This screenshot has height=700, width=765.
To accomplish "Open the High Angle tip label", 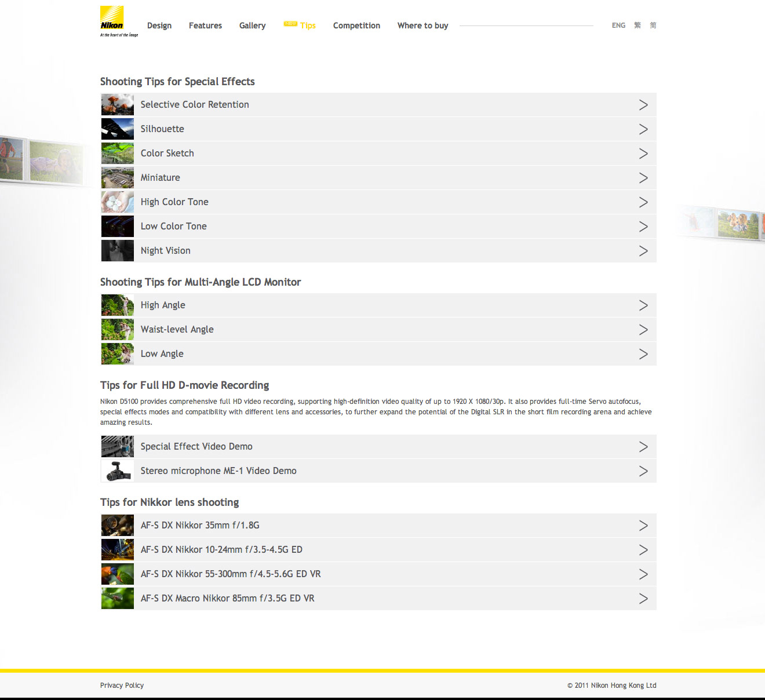I will point(163,305).
